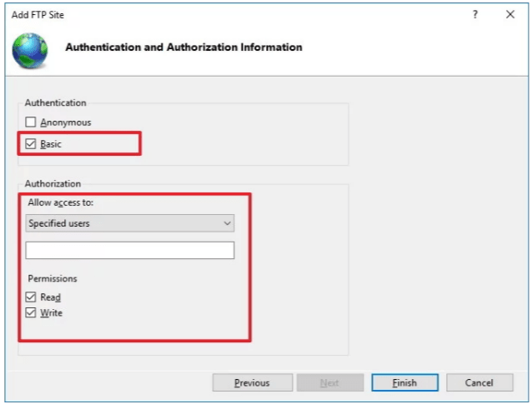This screenshot has width=532, height=404.
Task: Click the 'Permissions' label
Action: (x=53, y=278)
